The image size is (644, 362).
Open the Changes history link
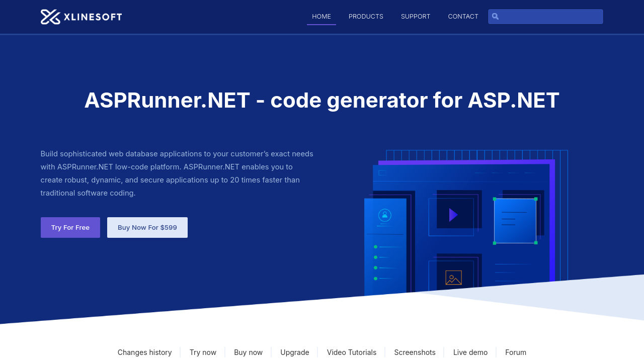[144, 352]
